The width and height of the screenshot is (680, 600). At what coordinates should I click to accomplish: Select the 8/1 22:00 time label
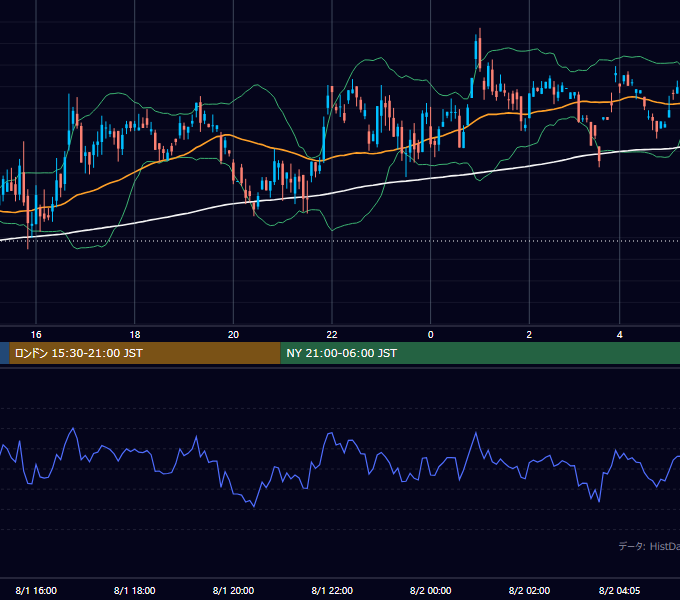click(x=332, y=590)
